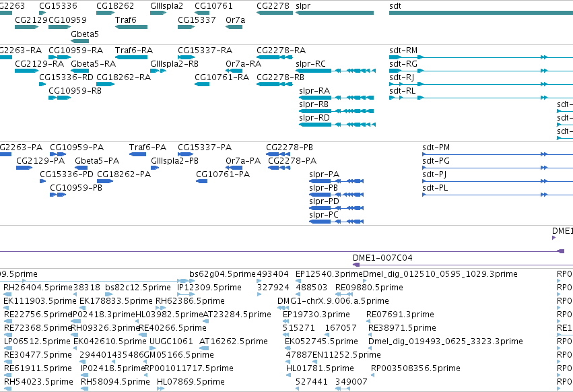Click the sdt-RL transcript label
Viewport: 573px width, 392px height.
point(403,91)
